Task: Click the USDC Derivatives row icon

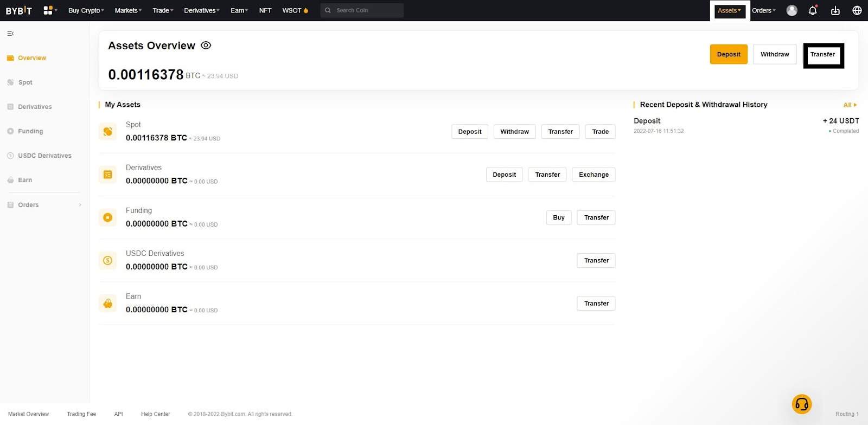Action: pyautogui.click(x=107, y=260)
